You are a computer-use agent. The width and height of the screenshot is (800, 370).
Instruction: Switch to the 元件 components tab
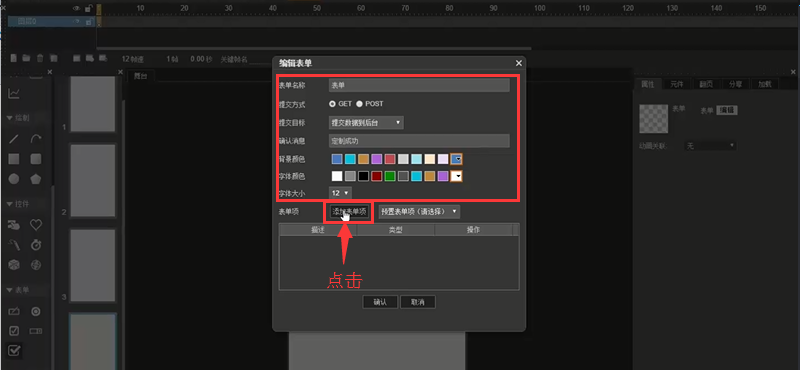point(677,85)
